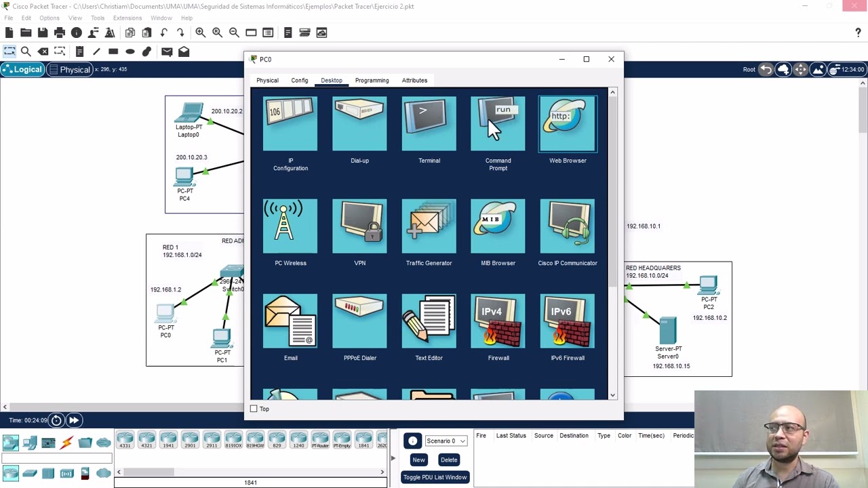Open the IPv4 Firewall app
Screen dimensions: 868x488
pyautogui.click(x=498, y=321)
